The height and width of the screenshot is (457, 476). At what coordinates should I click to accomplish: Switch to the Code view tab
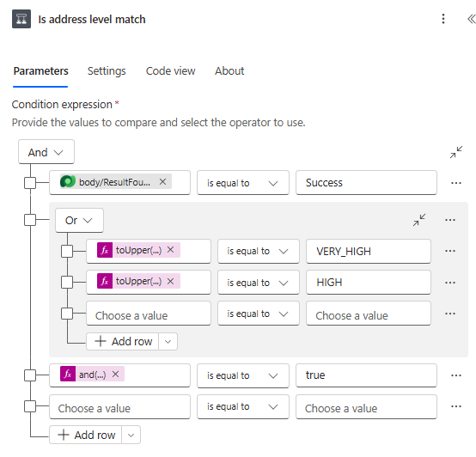pyautogui.click(x=171, y=71)
